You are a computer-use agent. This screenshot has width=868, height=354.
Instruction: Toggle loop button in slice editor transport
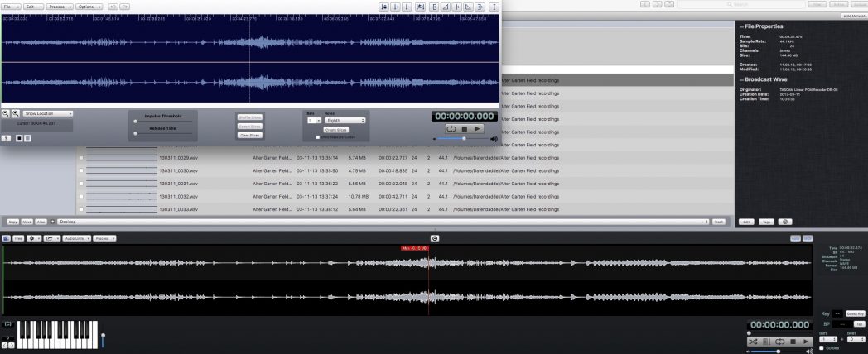pos(451,129)
